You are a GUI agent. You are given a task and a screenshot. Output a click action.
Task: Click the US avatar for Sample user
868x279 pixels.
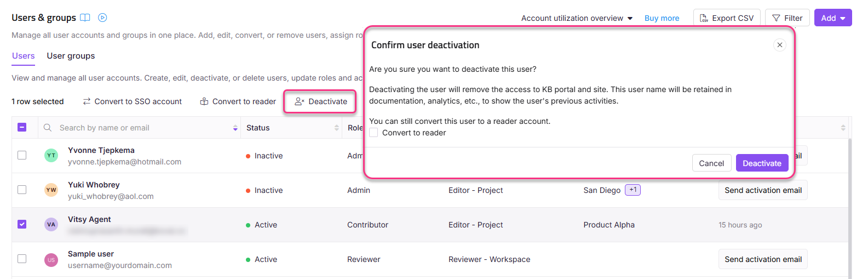51,259
